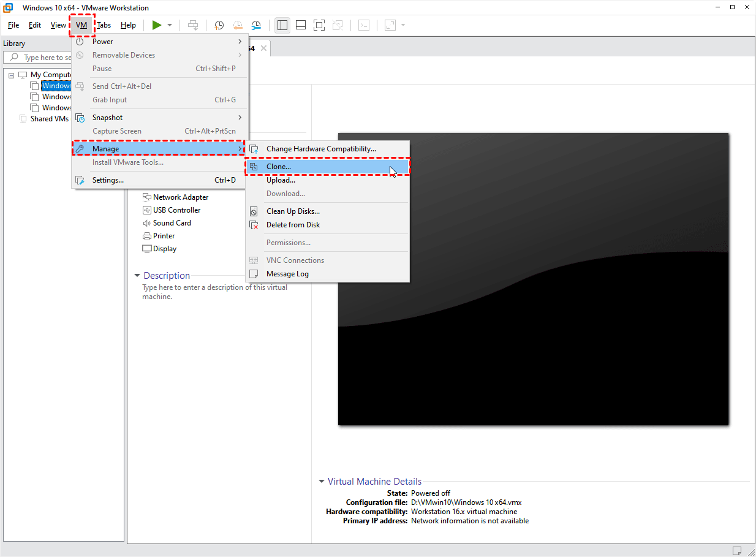
Task: Toggle the thumbnail bar view icon
Action: point(301,25)
